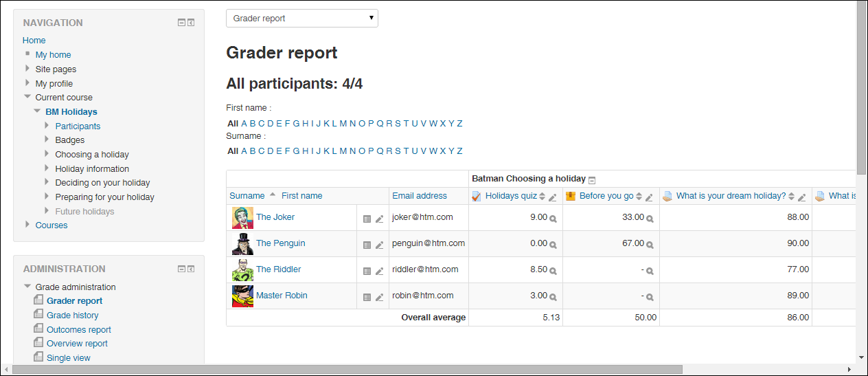Sort table by Email address
Image resolution: width=868 pixels, height=376 pixels.
pos(420,196)
